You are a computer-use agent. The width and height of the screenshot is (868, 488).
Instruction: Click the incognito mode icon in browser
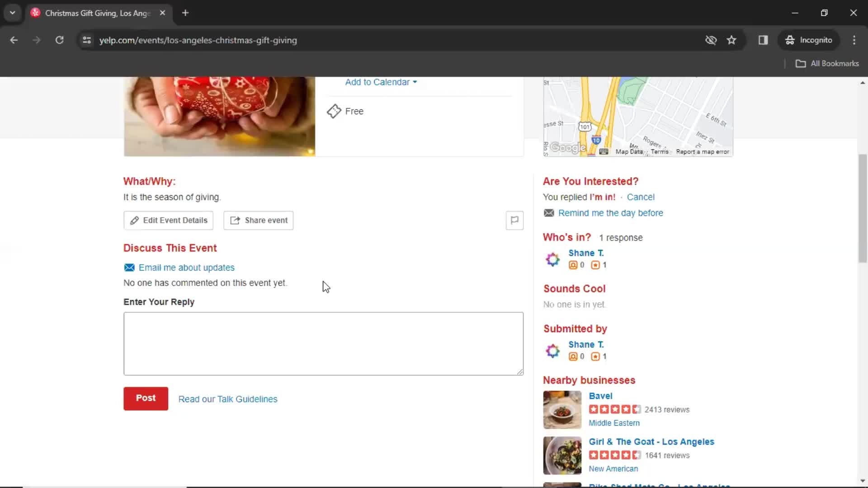pyautogui.click(x=790, y=40)
